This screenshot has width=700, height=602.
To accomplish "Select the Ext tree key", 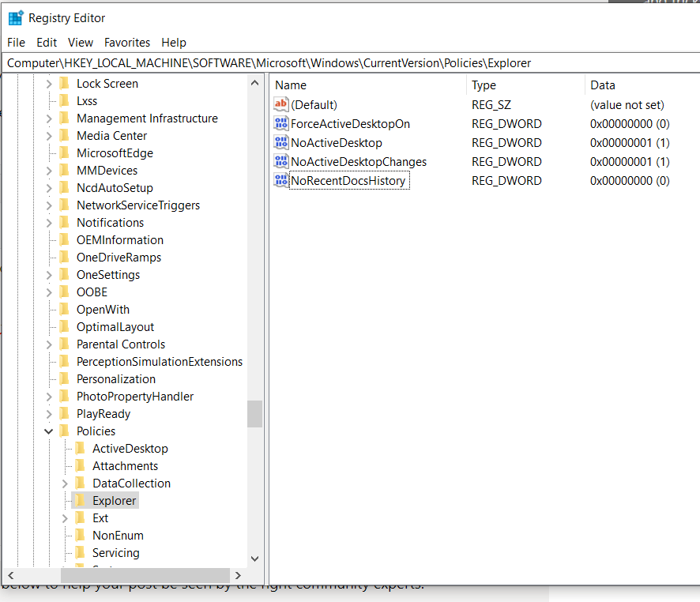I will tap(100, 518).
